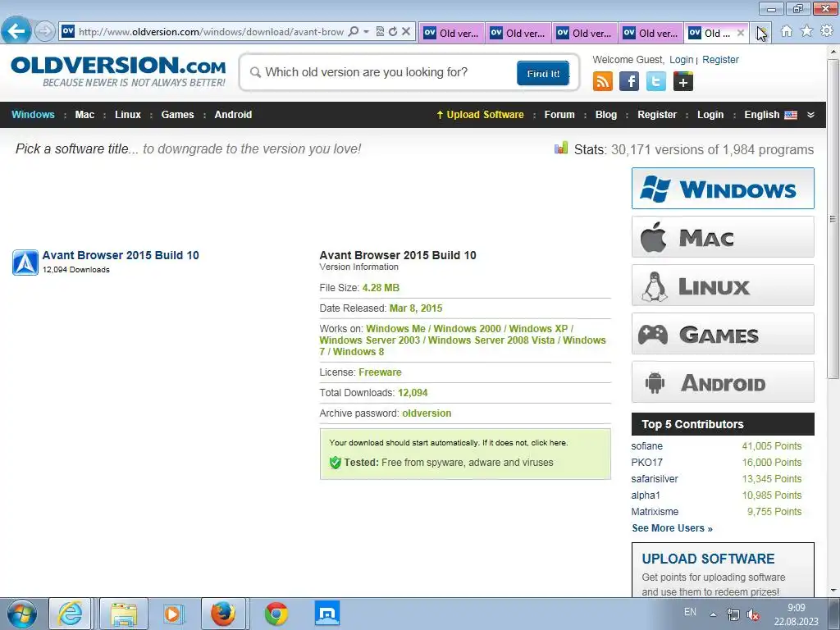Select Windows in the navigation bar
The width and height of the screenshot is (840, 630).
33,115
